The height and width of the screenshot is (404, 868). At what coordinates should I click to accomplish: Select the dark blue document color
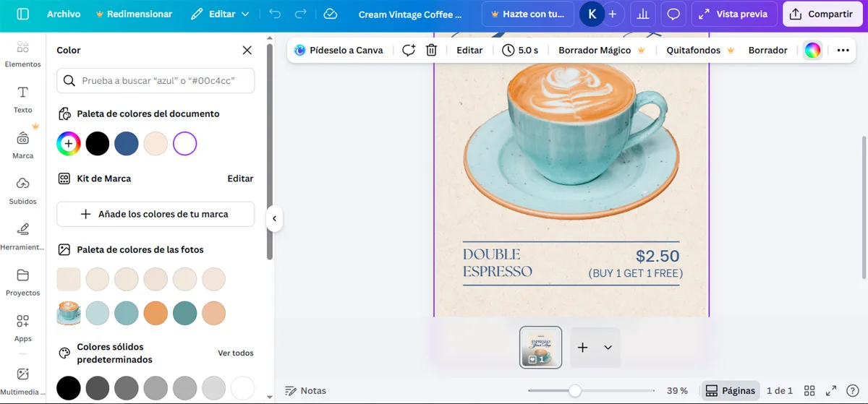(127, 144)
